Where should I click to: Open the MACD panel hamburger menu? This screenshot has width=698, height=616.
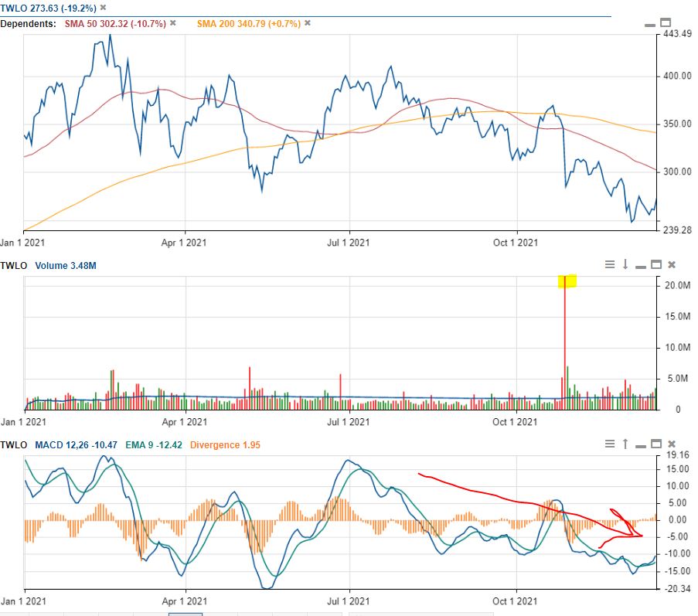[610, 445]
